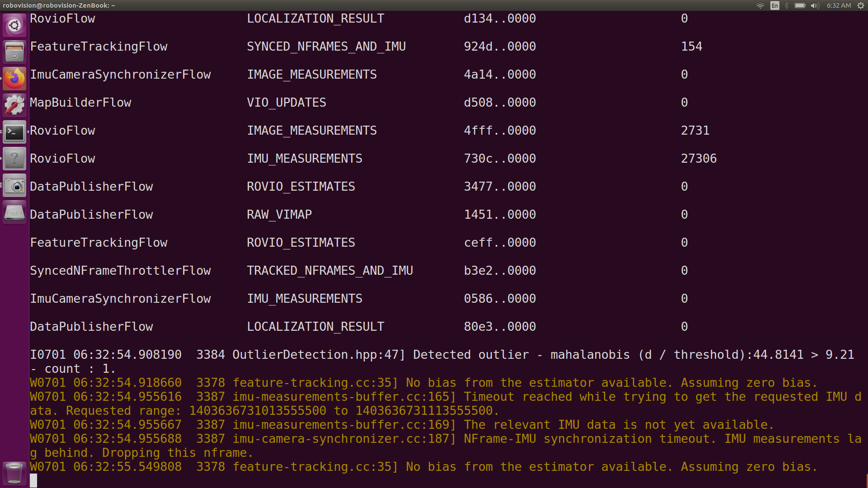Launch the Files file manager from the launcher
The height and width of the screenshot is (488, 868).
click(14, 52)
